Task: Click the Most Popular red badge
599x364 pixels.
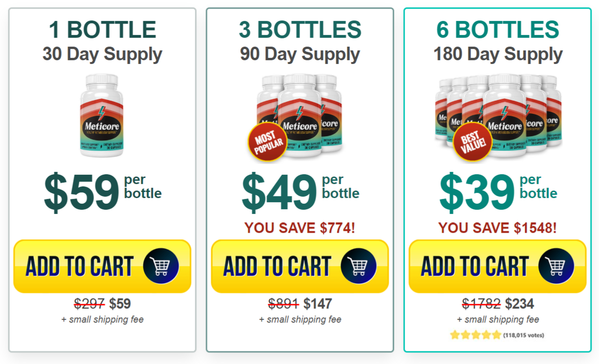Action: coord(267,143)
